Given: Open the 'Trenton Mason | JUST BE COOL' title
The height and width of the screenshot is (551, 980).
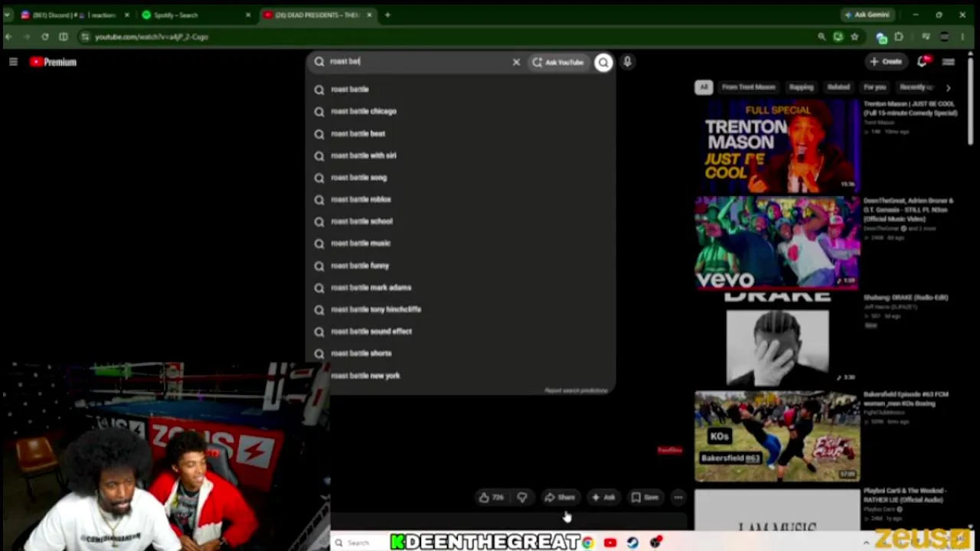Looking at the screenshot, I should click(x=910, y=108).
